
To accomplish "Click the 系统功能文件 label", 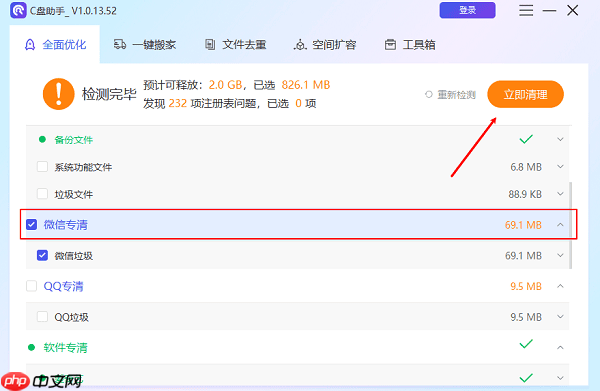I will tap(83, 167).
